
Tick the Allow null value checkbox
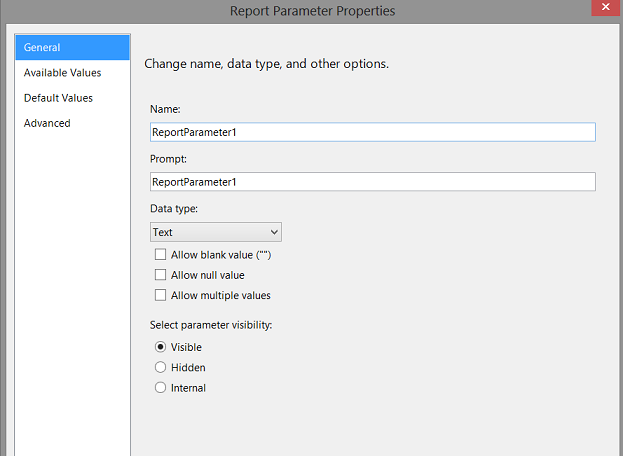pyautogui.click(x=161, y=275)
